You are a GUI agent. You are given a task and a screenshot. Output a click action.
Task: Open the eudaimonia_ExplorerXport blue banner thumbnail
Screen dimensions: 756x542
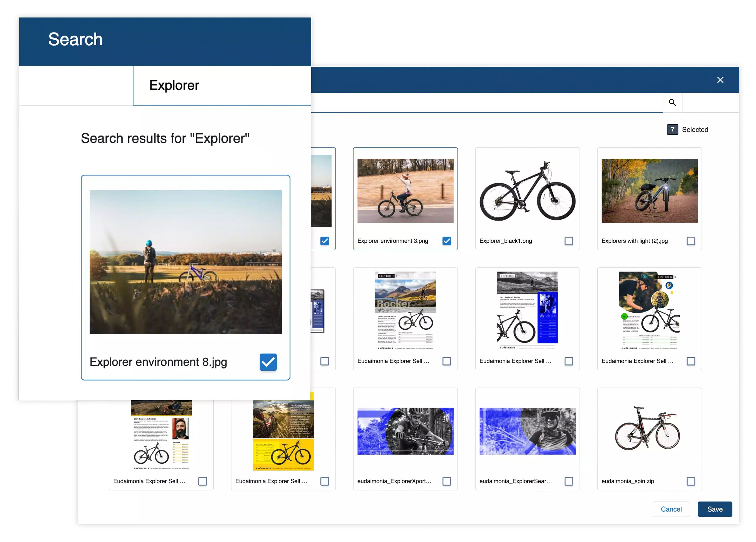(x=405, y=431)
